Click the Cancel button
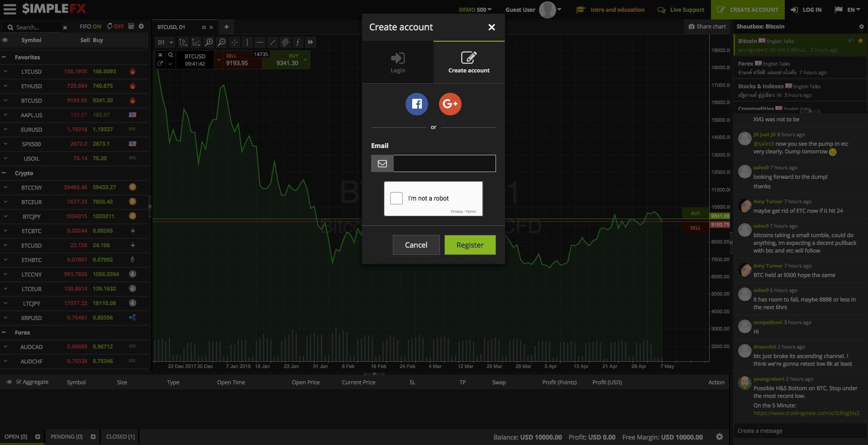 pyautogui.click(x=416, y=245)
